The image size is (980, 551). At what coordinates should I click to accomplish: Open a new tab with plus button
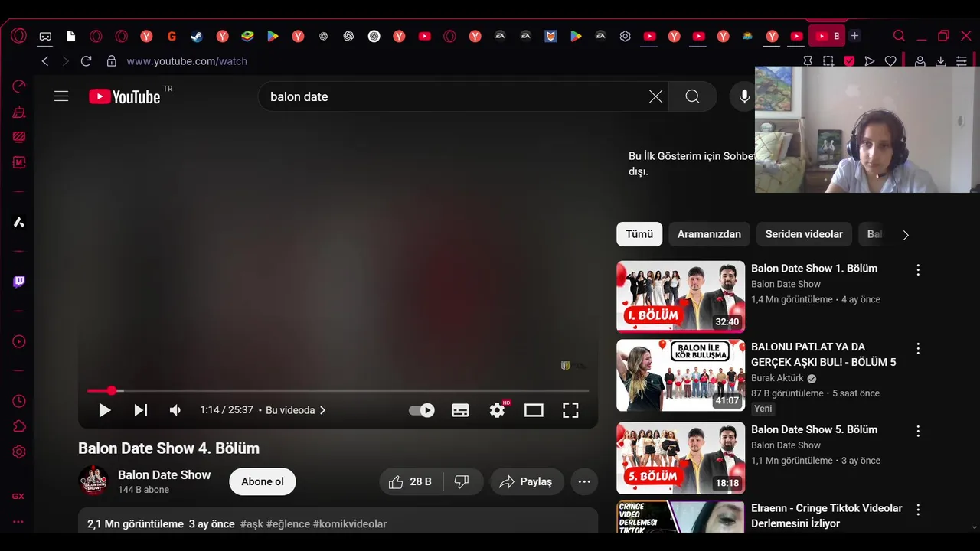tap(854, 36)
